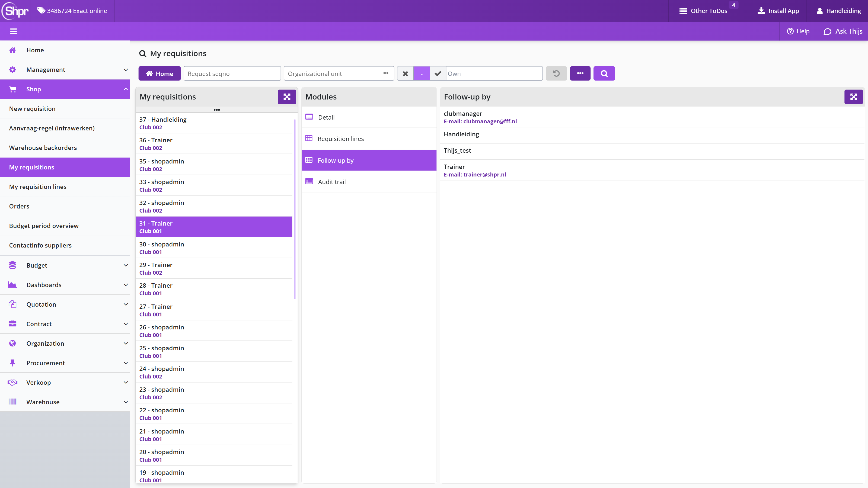The width and height of the screenshot is (868, 488).
Task: Select requisition 37 - Handleiding
Action: point(214,123)
